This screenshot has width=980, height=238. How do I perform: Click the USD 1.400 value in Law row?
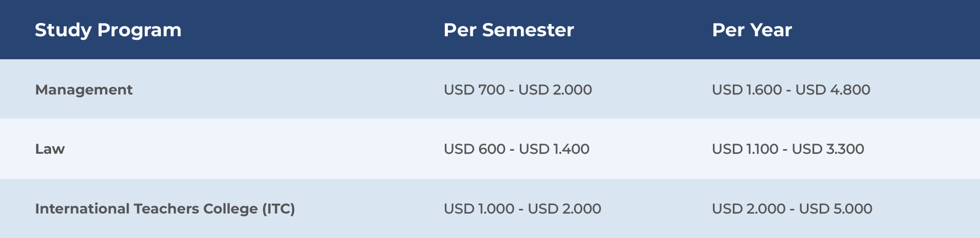[x=554, y=149]
